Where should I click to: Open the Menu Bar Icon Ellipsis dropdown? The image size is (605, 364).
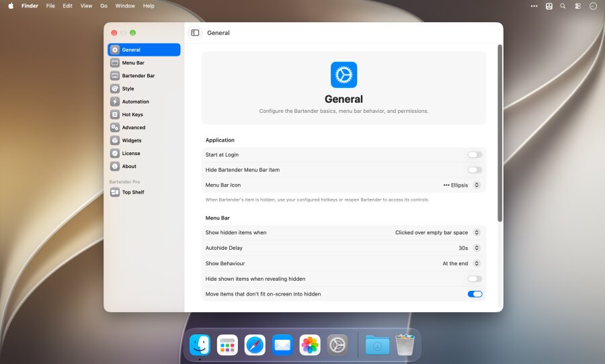coord(461,185)
